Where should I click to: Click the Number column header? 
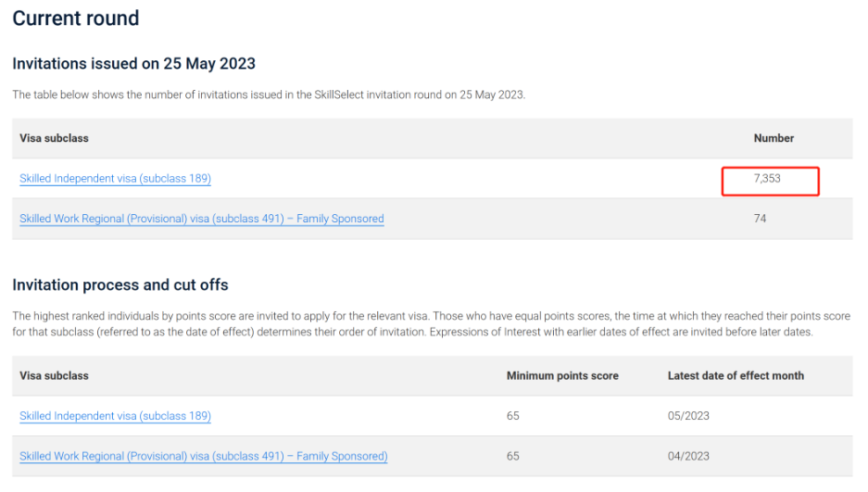(774, 138)
